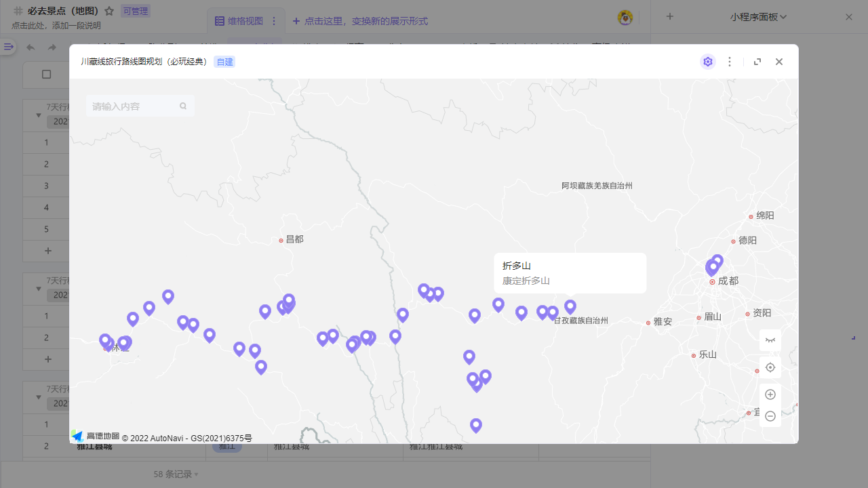Zoom in on the map
This screenshot has width=868, height=488.
(x=770, y=394)
